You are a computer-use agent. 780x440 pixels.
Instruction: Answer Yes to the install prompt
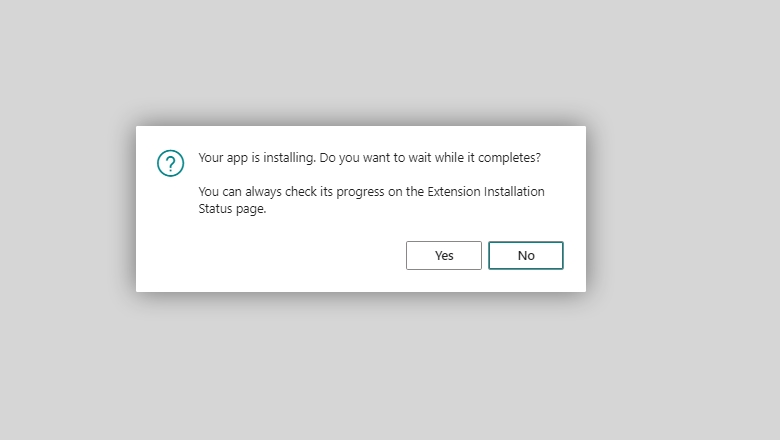click(x=444, y=256)
